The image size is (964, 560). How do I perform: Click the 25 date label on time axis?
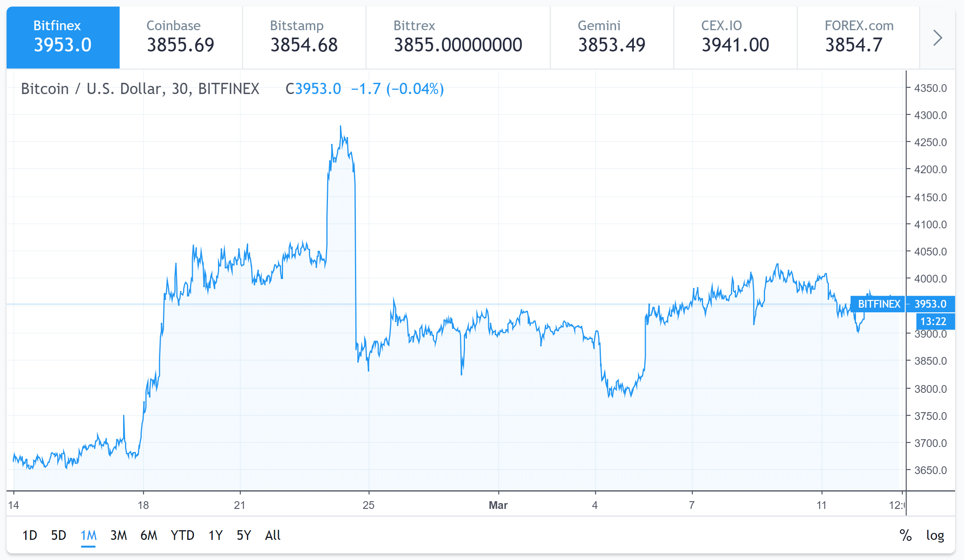click(x=369, y=505)
